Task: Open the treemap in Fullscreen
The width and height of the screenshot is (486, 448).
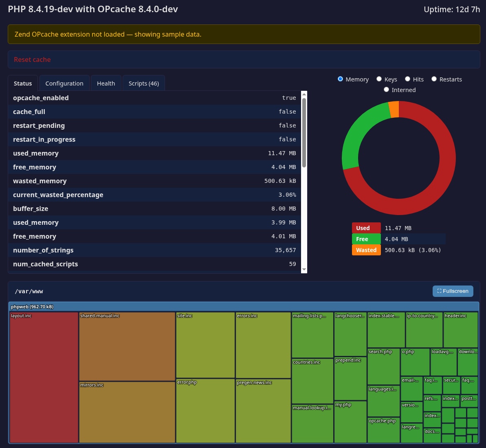Action: (x=453, y=291)
